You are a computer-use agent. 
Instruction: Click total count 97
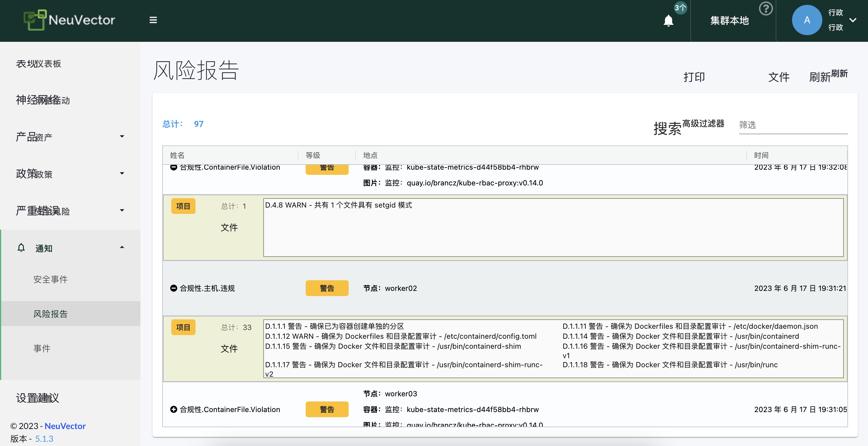click(x=199, y=124)
